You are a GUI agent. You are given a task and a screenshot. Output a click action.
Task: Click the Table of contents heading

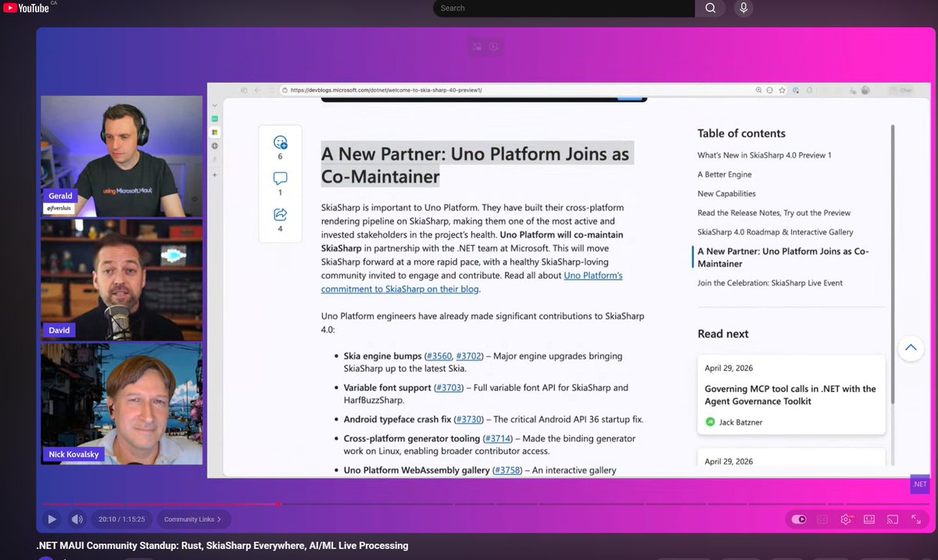pos(742,134)
